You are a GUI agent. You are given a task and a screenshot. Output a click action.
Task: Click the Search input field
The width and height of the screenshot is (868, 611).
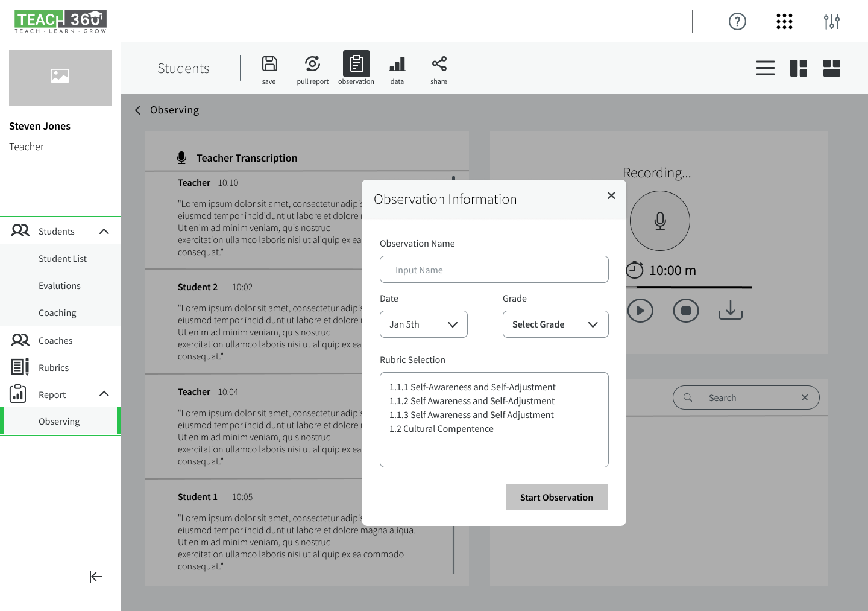click(746, 397)
